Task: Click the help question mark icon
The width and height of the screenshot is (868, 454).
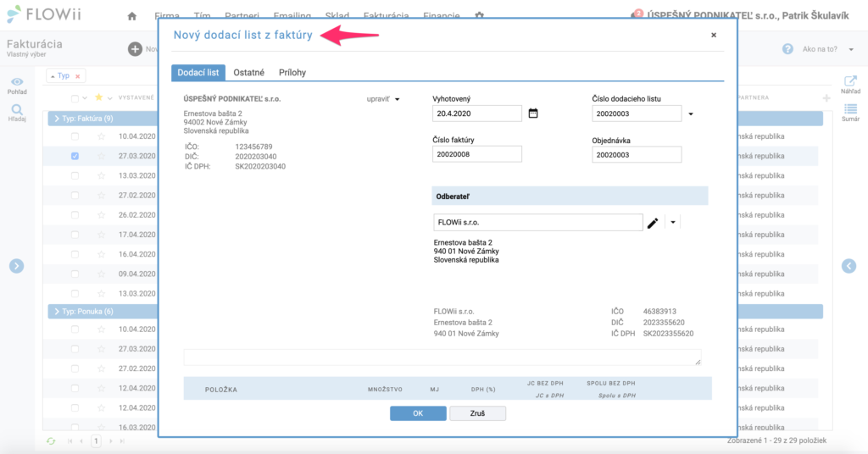Action: 787,48
